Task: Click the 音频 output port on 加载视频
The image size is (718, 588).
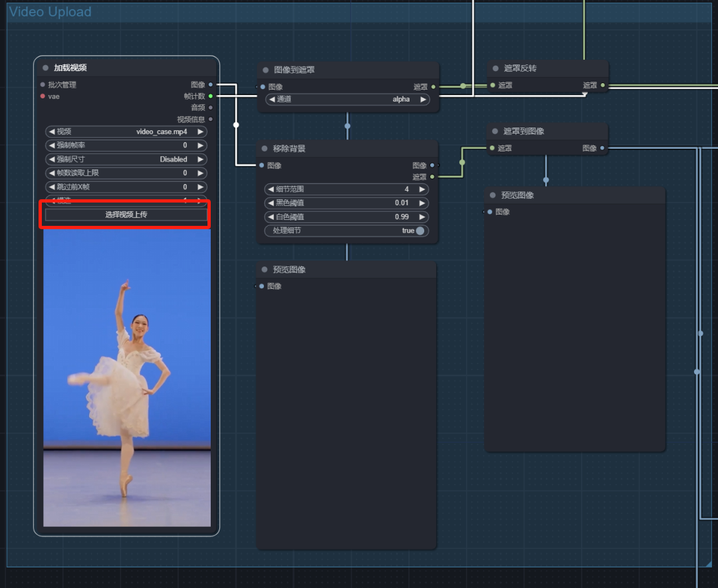Action: point(211,108)
